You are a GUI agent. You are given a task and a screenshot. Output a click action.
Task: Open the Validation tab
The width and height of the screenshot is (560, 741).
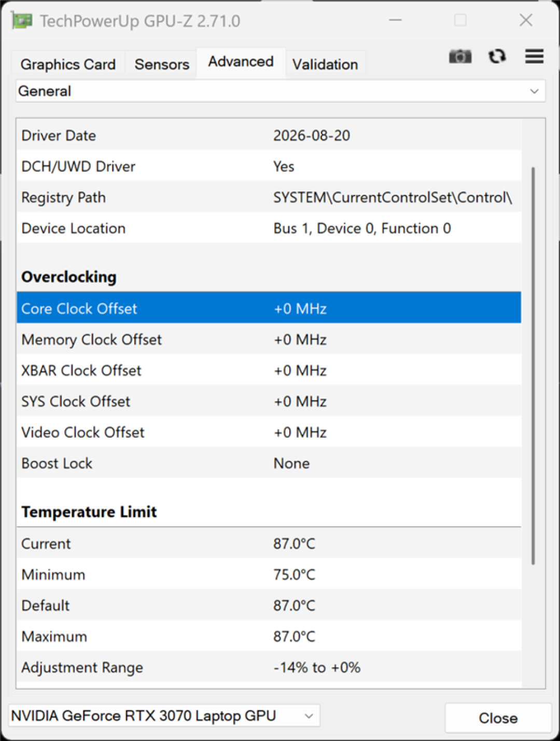325,64
